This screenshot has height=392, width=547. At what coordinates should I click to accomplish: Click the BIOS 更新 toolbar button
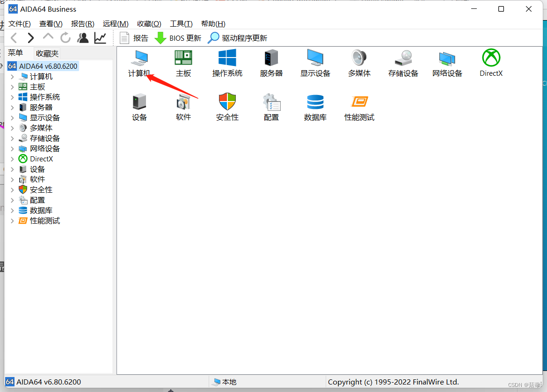[x=178, y=38]
